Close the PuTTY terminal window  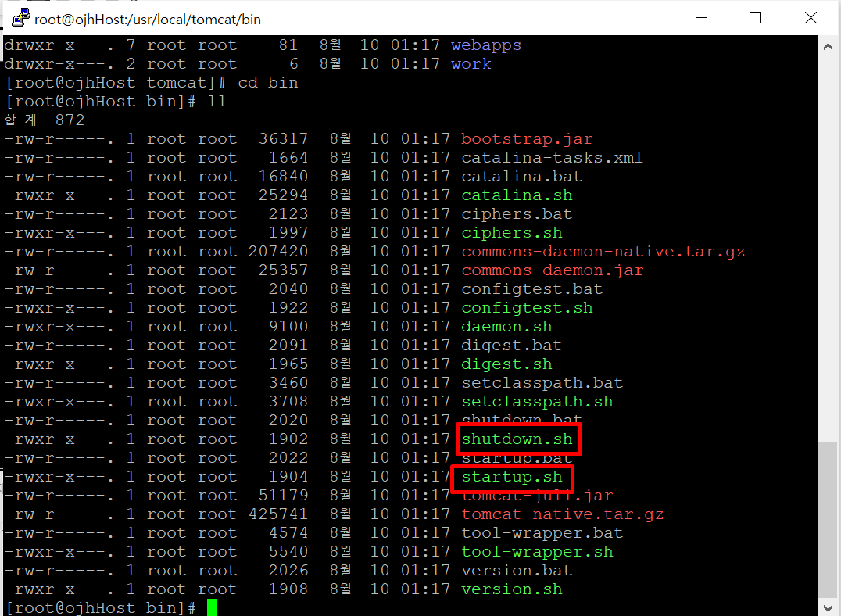click(811, 18)
